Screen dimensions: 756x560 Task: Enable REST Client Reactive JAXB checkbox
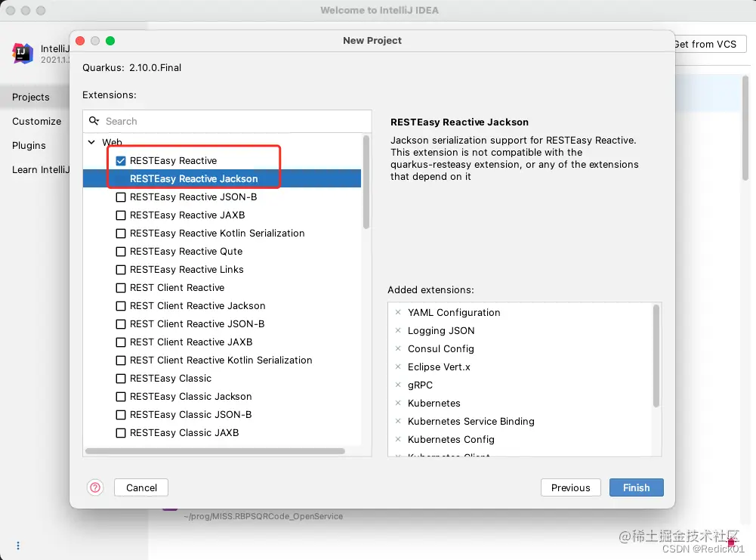(x=121, y=342)
